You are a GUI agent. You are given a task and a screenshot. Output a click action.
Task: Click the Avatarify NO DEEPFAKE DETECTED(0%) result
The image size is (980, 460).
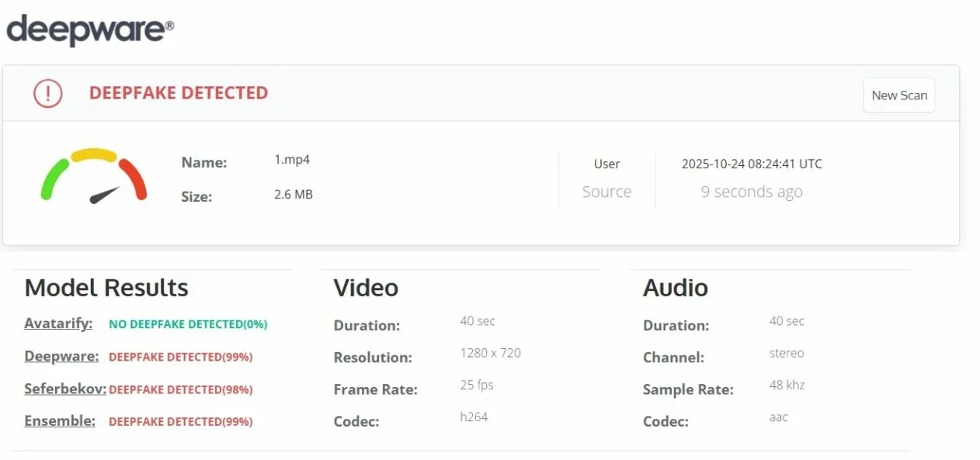(x=188, y=324)
